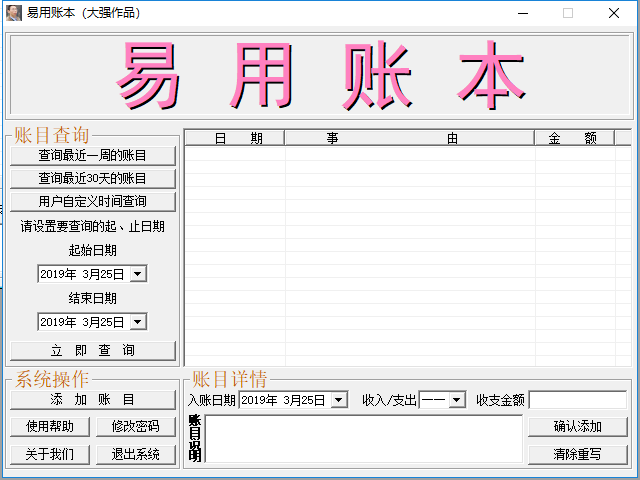This screenshot has height=480, width=640.
Task: Open the 结束日期 date dropdown
Action: pos(138,322)
